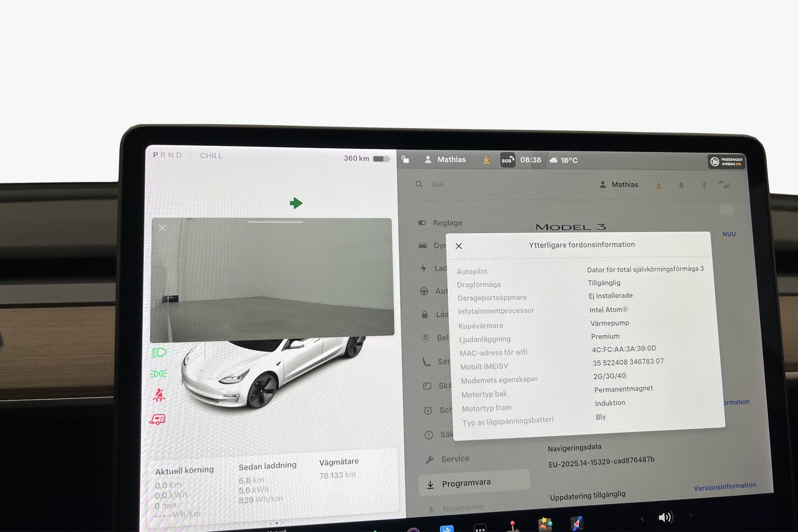798x532 pixels.
Task: Close the vehicle information dialog
Action: pyautogui.click(x=459, y=246)
